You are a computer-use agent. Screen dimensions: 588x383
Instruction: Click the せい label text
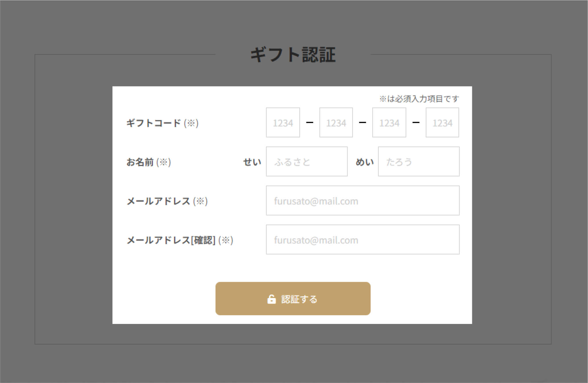tap(252, 162)
